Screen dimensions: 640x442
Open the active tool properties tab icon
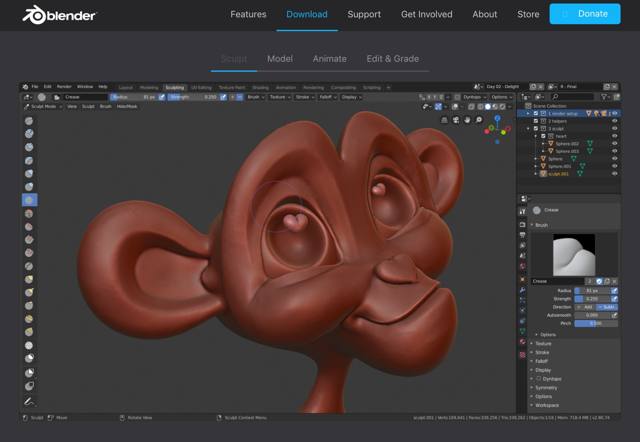523,211
